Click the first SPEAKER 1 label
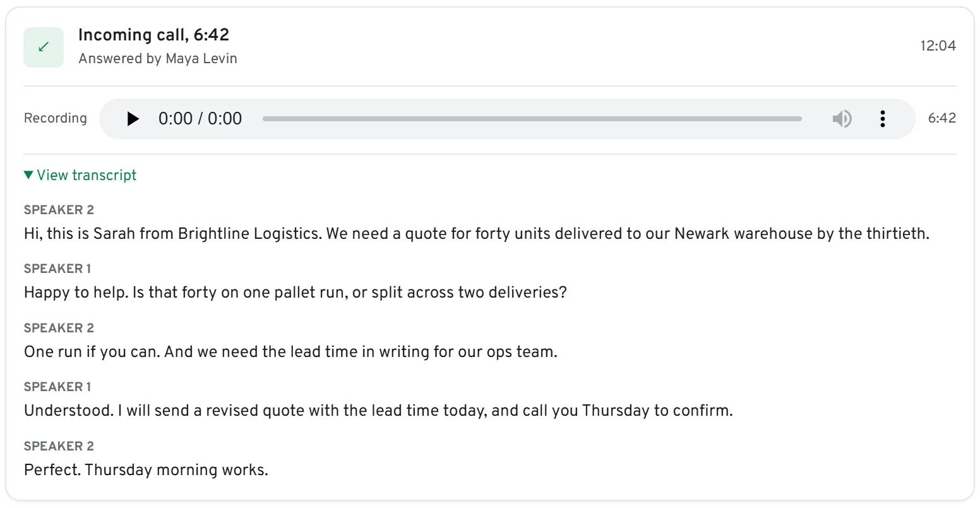This screenshot has height=508, width=980. 57,269
